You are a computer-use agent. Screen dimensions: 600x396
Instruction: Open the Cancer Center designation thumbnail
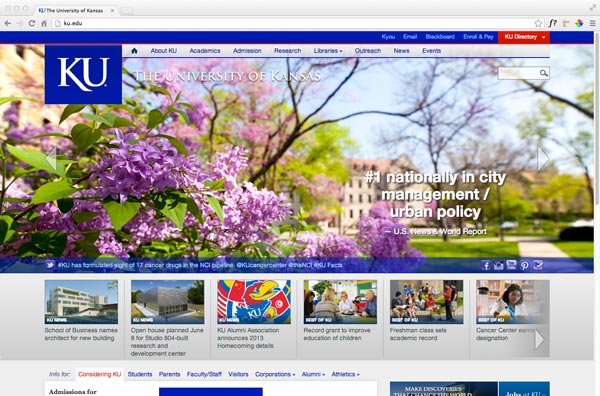click(513, 302)
